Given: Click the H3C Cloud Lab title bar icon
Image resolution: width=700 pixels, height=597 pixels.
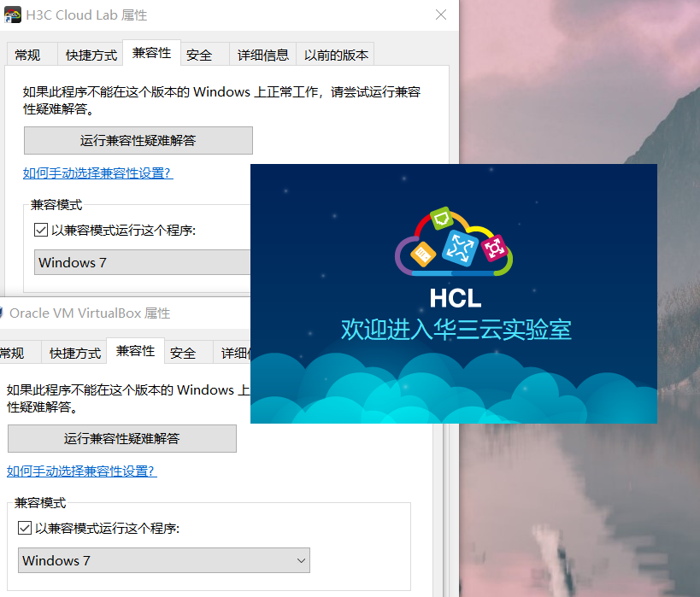Looking at the screenshot, I should click(x=13, y=15).
